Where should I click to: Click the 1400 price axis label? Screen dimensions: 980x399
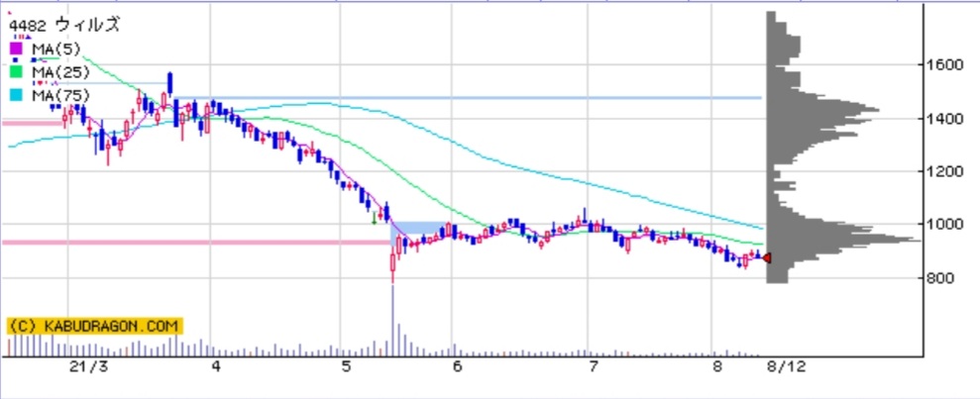943,118
